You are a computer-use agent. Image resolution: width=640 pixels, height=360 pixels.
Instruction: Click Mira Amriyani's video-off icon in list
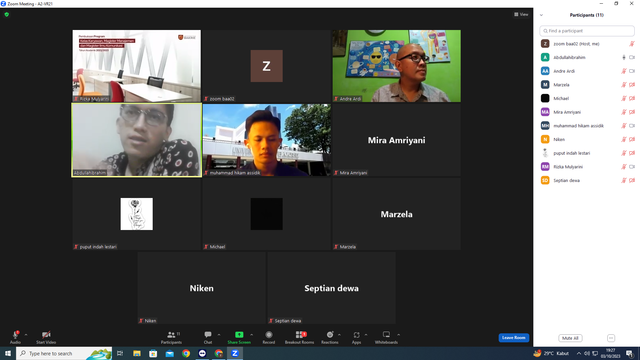point(632,112)
